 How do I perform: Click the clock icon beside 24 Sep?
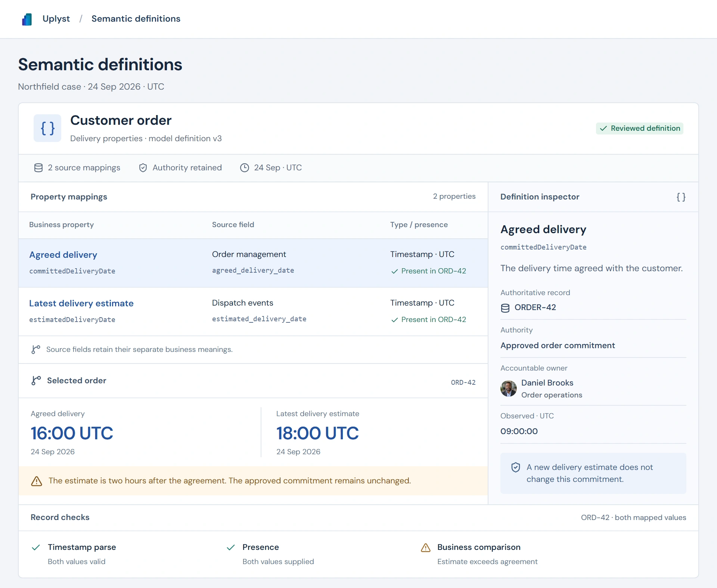pyautogui.click(x=245, y=168)
